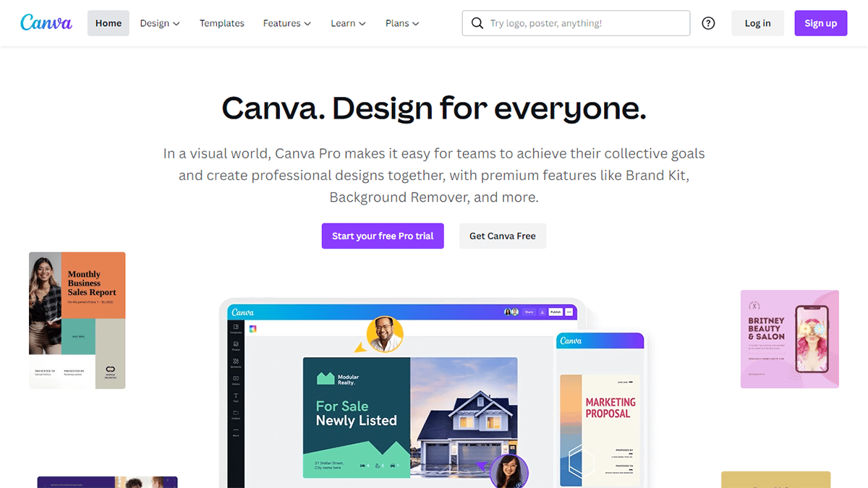
Task: Open the Templates menu item
Action: [222, 23]
